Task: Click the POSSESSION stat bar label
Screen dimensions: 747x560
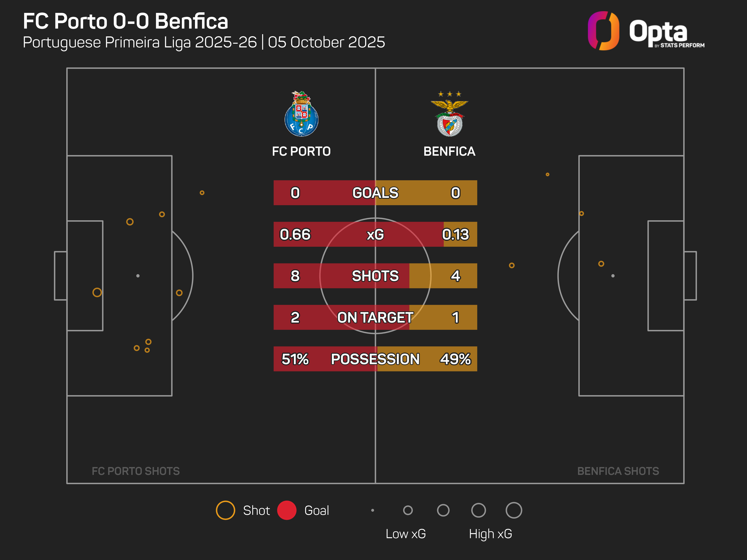Action: tap(375, 359)
